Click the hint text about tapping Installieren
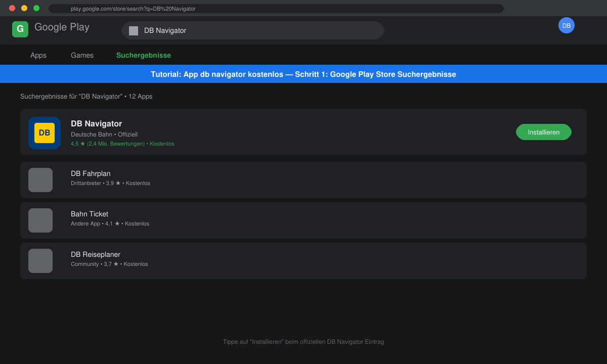The height and width of the screenshot is (364, 607). coord(303,342)
